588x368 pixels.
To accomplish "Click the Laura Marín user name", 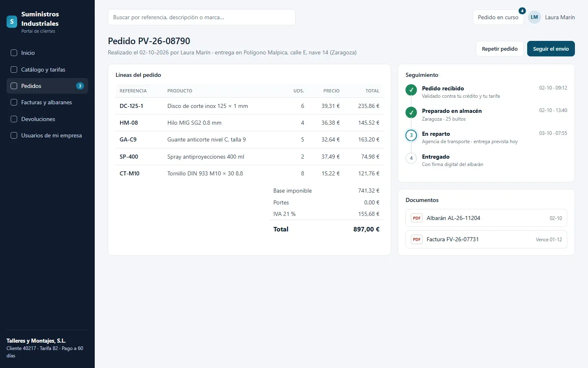I will [x=560, y=17].
